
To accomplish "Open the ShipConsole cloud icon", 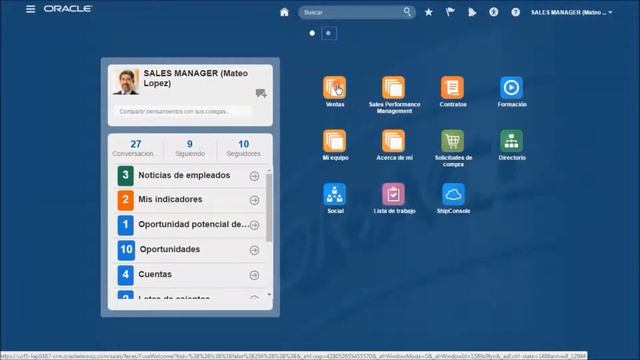I will pyautogui.click(x=453, y=194).
